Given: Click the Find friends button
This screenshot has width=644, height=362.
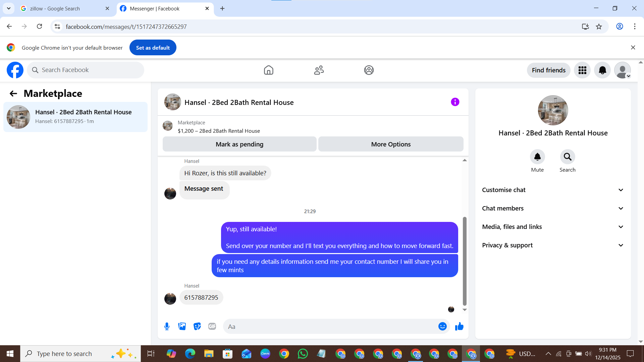Looking at the screenshot, I should pyautogui.click(x=548, y=70).
